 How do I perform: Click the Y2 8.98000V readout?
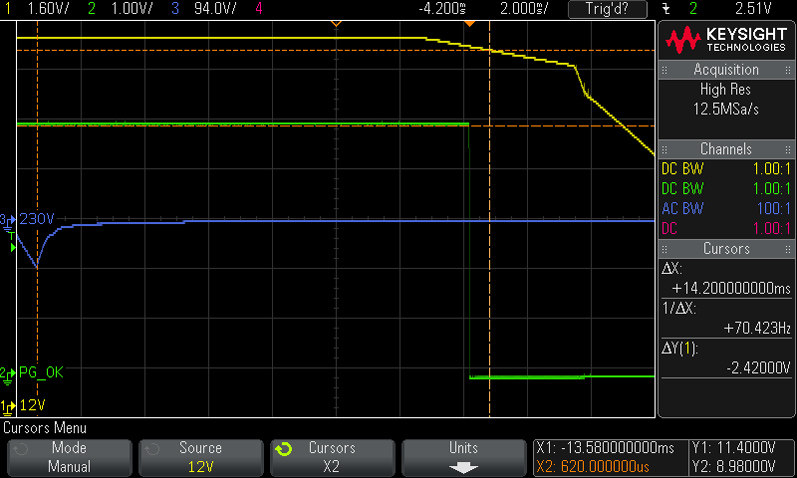click(733, 466)
